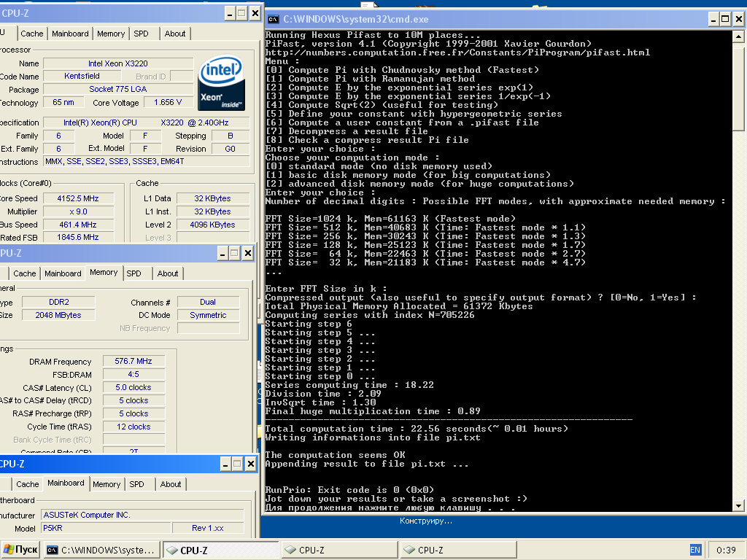Click the 1.656 V core voltage value
The height and width of the screenshot is (560, 747).
coord(168,102)
